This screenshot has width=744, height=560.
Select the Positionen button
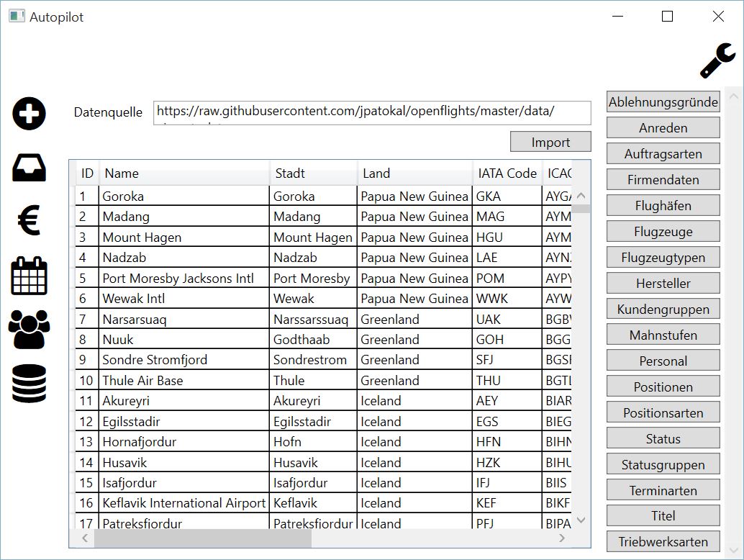pos(663,387)
